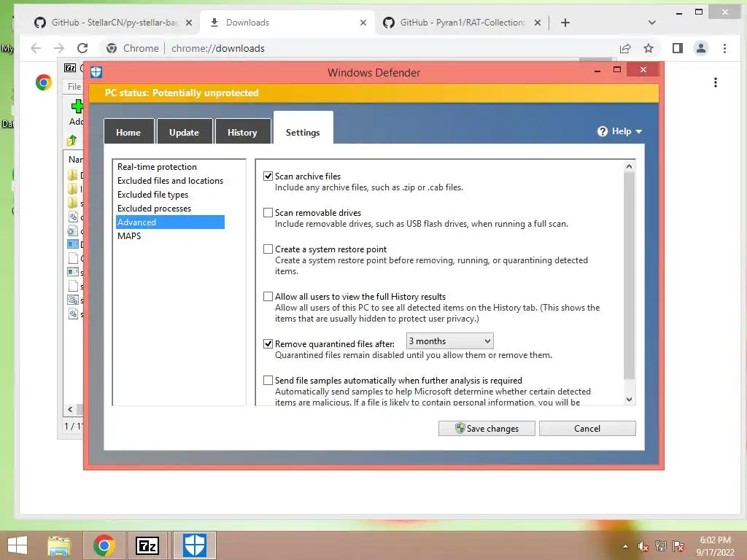Open the Windows Start button
Image resolution: width=747 pixels, height=560 pixels.
pyautogui.click(x=18, y=545)
